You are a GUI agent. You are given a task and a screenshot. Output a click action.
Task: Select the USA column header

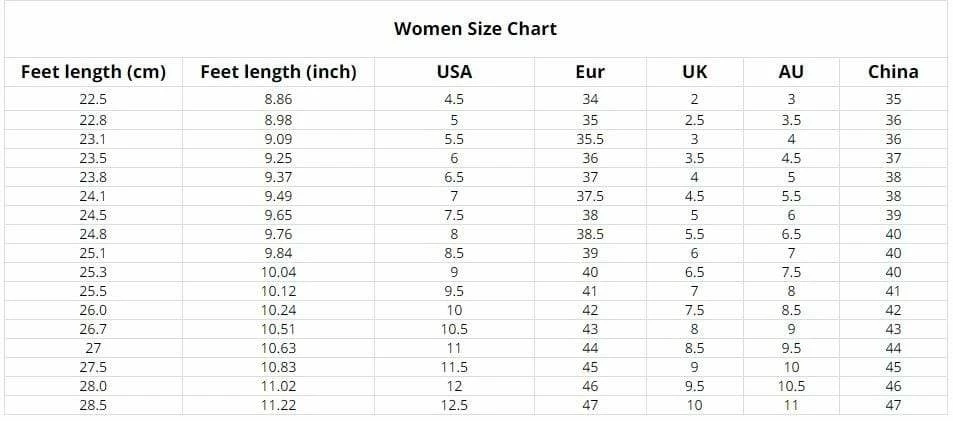click(454, 72)
